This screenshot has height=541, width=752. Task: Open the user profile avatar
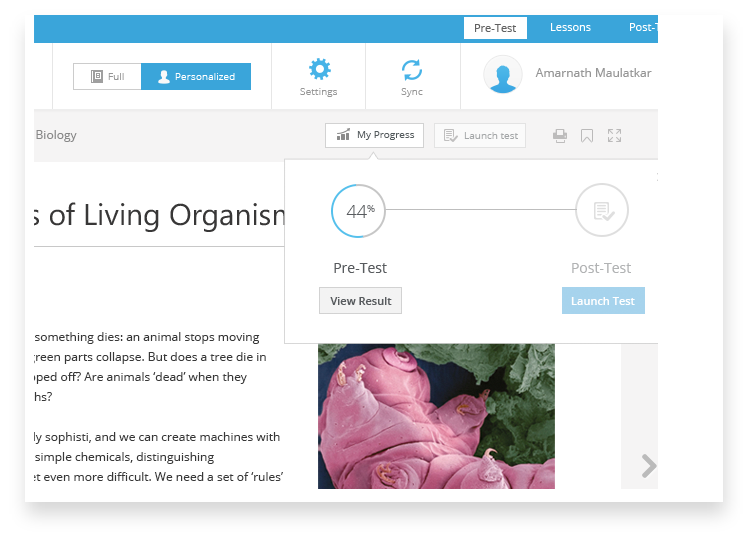[x=503, y=74]
